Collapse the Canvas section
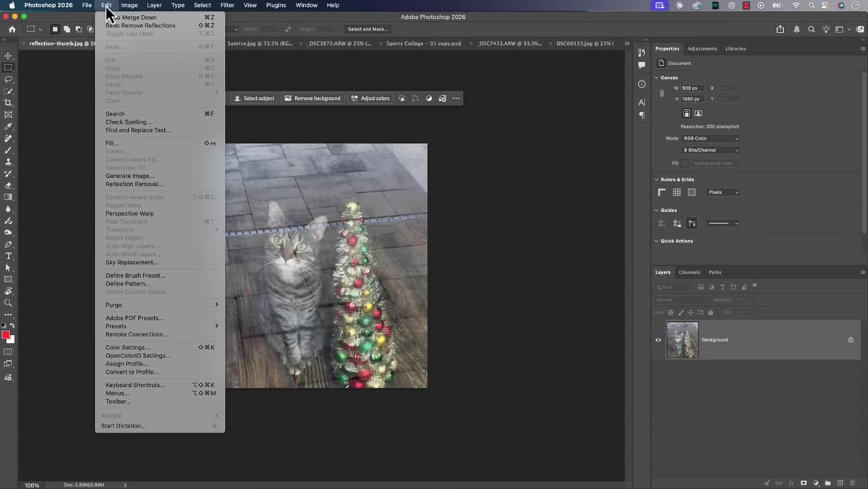This screenshot has height=489, width=868. [x=657, y=77]
